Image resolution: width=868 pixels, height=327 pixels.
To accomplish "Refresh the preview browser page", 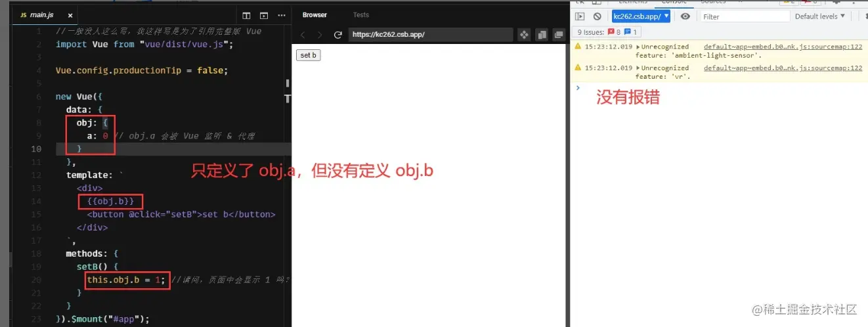I will [x=338, y=35].
